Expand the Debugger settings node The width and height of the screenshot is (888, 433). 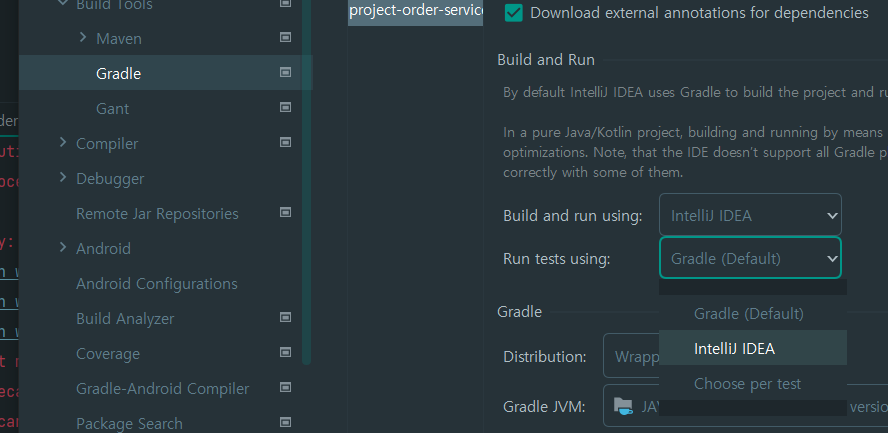pos(63,178)
